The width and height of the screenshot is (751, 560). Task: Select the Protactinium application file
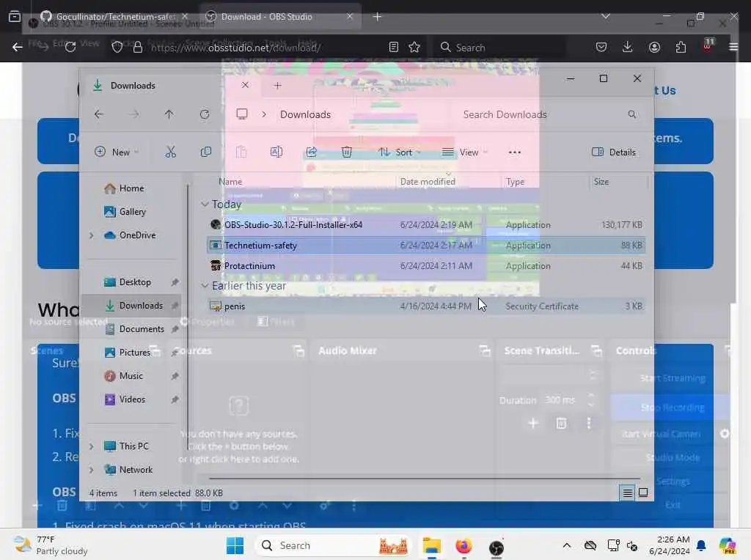click(426, 265)
